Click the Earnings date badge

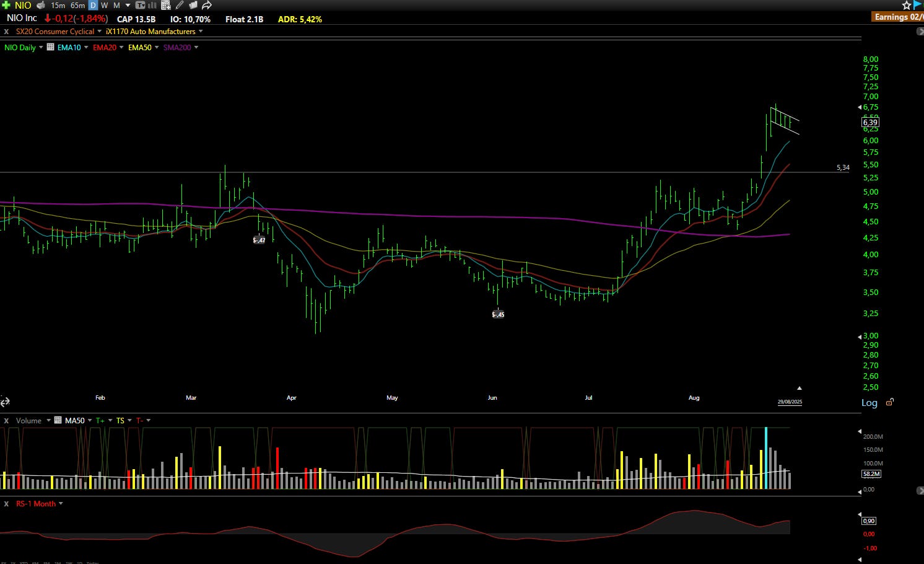pos(898,17)
